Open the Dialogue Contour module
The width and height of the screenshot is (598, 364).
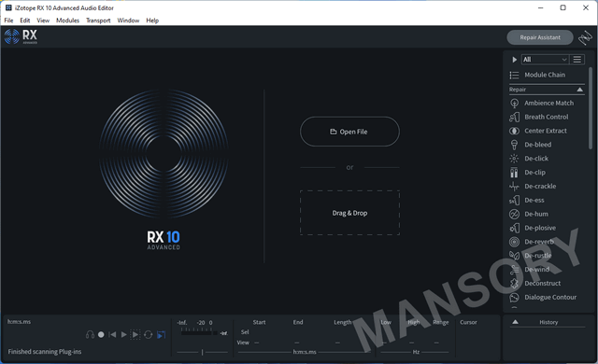click(543, 298)
